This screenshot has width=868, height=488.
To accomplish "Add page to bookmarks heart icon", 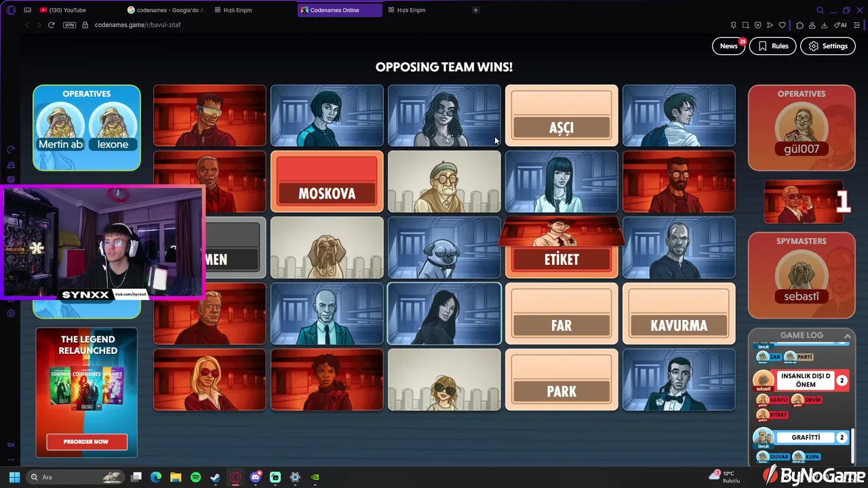I will [x=782, y=25].
